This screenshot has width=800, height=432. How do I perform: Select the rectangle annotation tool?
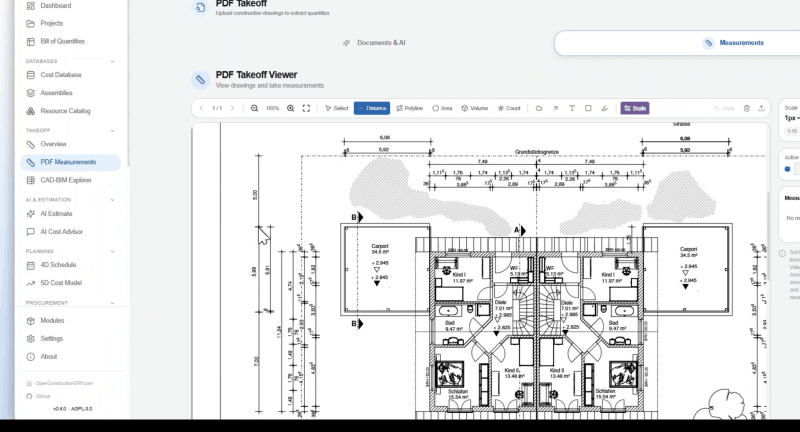point(588,109)
